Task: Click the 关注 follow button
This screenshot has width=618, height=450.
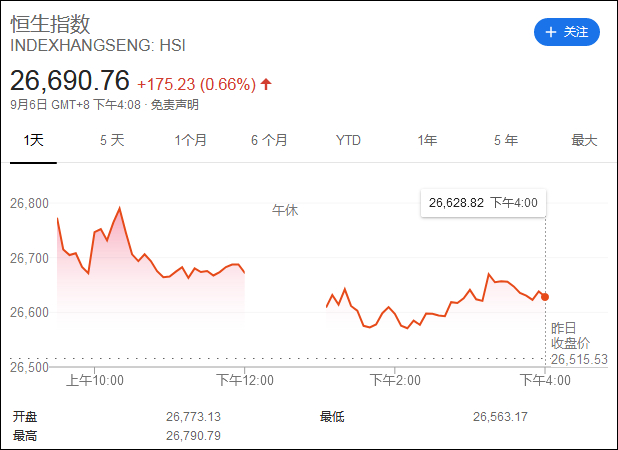Action: (x=566, y=32)
